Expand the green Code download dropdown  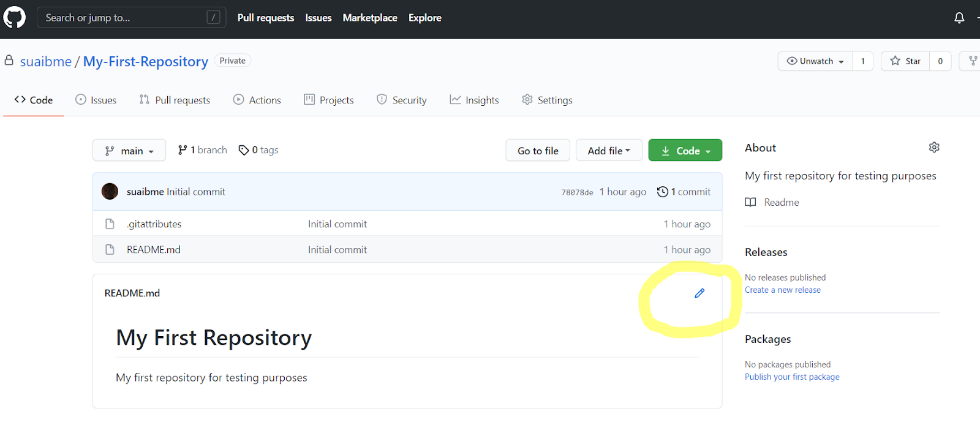click(685, 151)
